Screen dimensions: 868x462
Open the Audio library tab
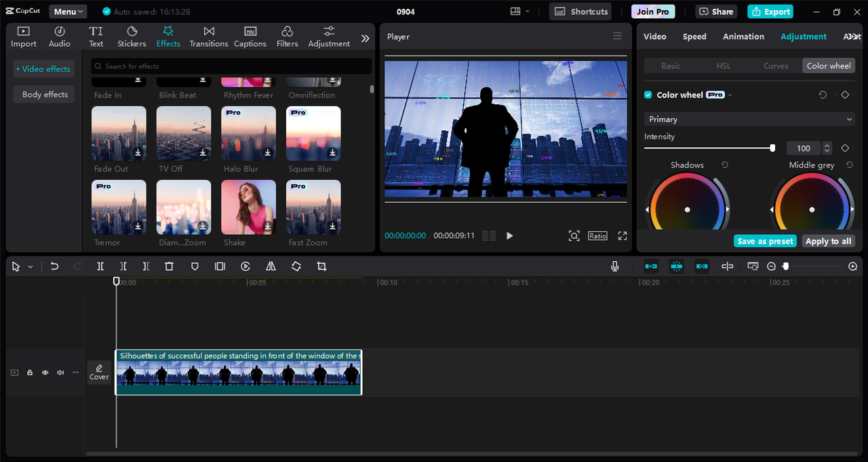(60, 37)
